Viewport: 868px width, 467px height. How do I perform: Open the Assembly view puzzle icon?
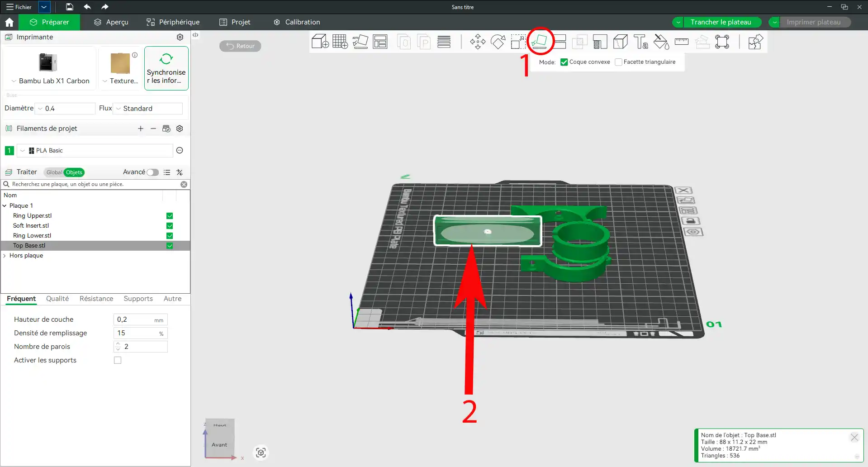(x=755, y=42)
